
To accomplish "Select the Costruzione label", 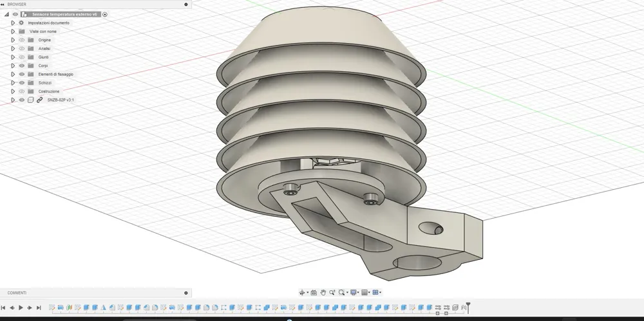I will (x=49, y=91).
